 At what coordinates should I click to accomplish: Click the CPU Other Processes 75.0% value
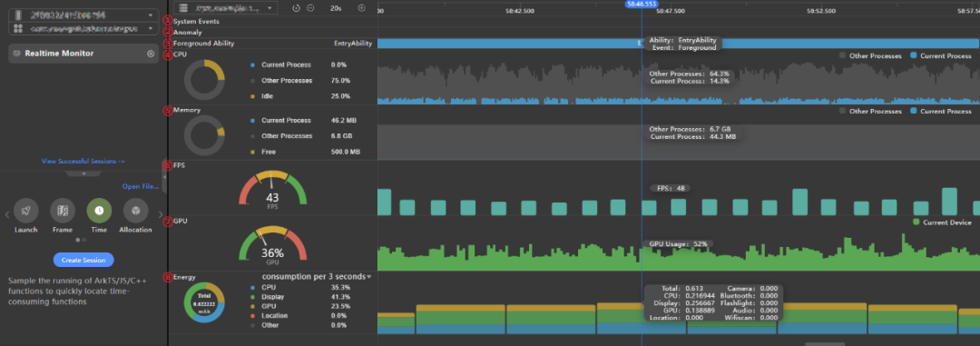pos(340,81)
